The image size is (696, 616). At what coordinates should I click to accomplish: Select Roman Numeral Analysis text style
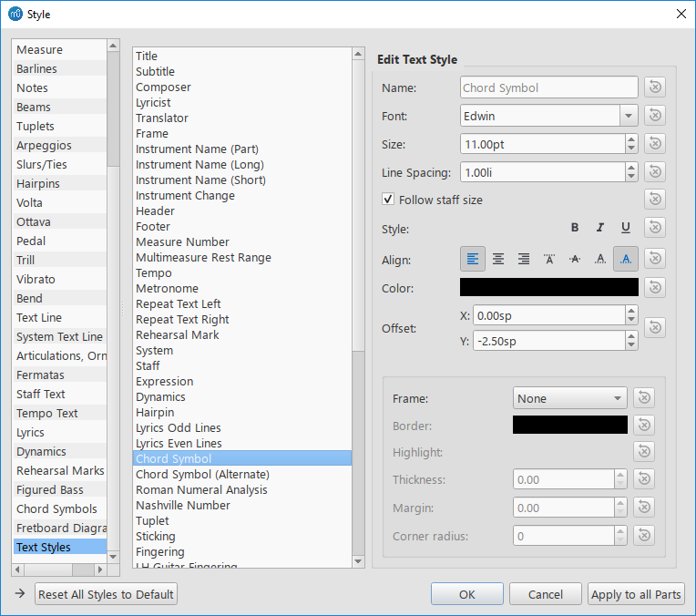point(242,490)
